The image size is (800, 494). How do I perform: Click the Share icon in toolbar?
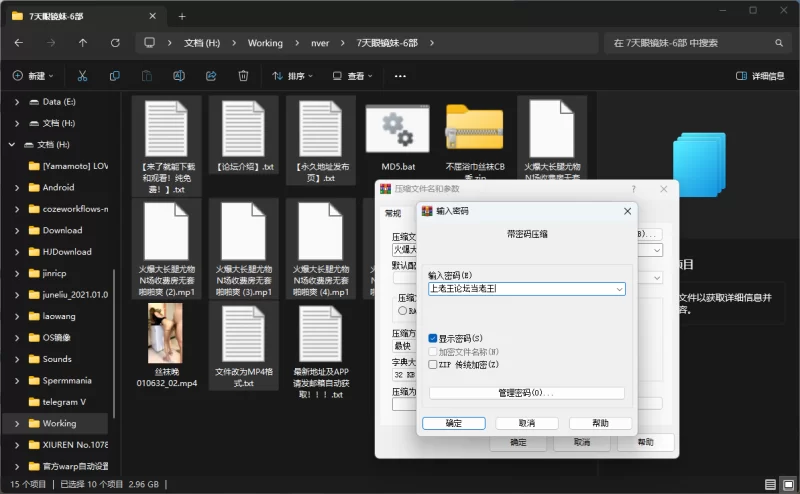[x=210, y=76]
